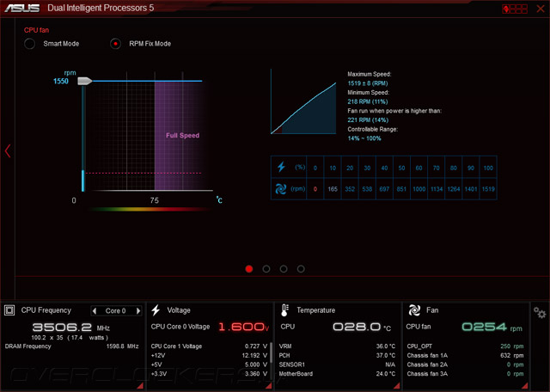Switch to third page indicator dot
This screenshot has width=550, height=392.
point(284,269)
